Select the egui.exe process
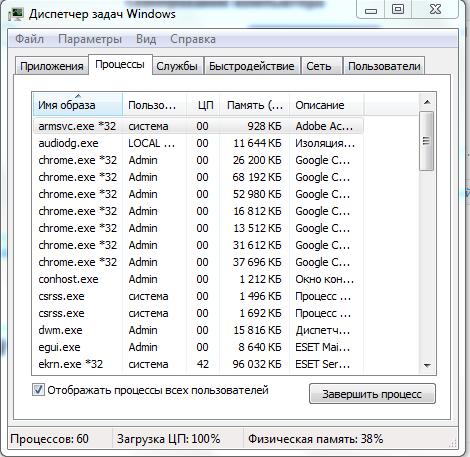 (198, 347)
